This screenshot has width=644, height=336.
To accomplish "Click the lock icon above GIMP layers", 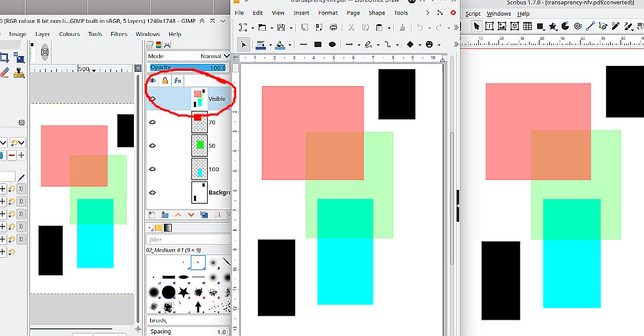I will pyautogui.click(x=165, y=80).
